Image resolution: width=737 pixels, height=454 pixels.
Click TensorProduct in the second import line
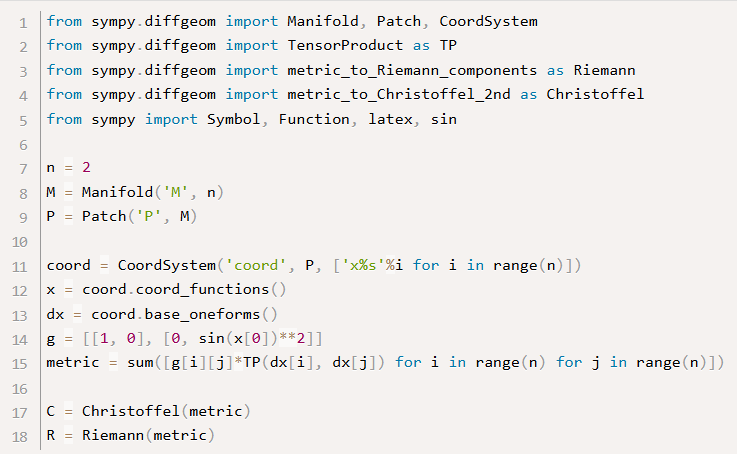coord(345,45)
